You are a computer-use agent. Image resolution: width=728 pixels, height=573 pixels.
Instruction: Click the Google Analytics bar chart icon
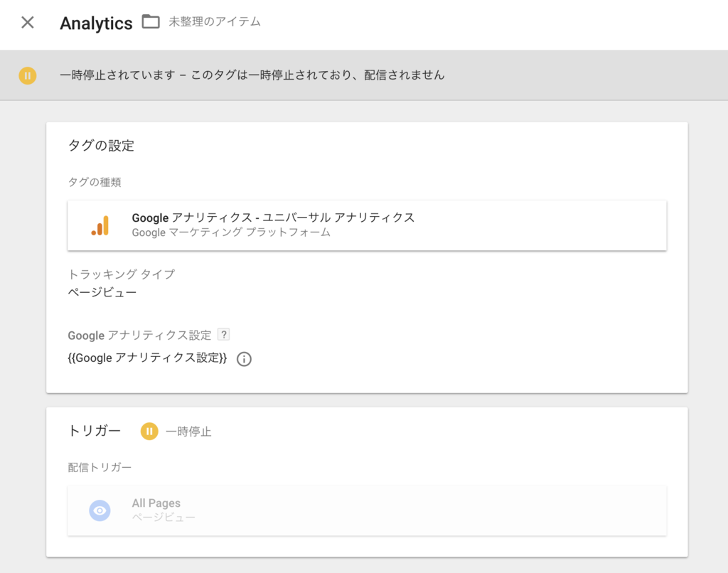tap(100, 225)
